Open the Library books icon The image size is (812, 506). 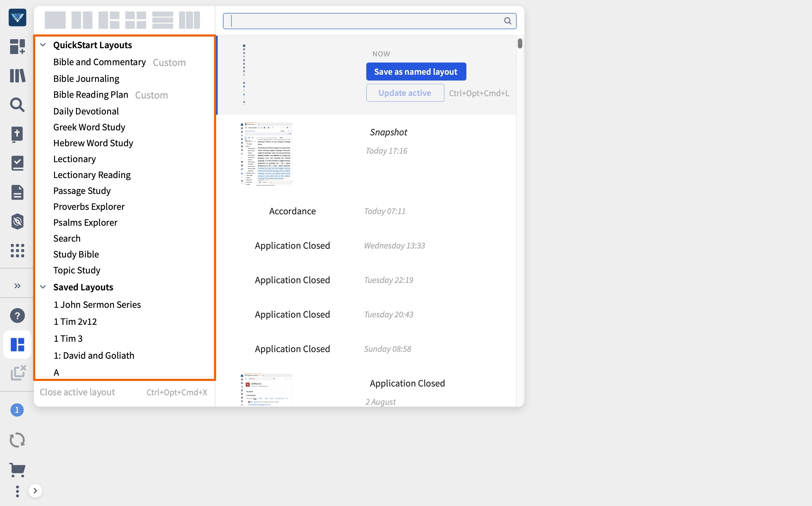(17, 76)
